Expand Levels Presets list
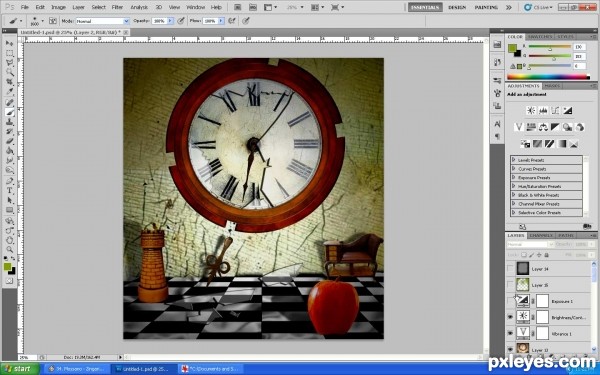 (514, 160)
